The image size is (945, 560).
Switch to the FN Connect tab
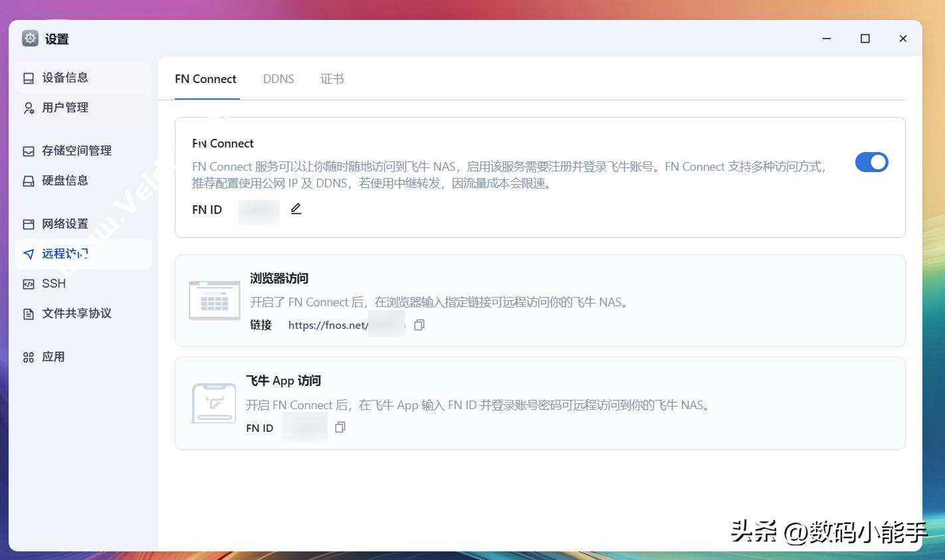[x=206, y=79]
